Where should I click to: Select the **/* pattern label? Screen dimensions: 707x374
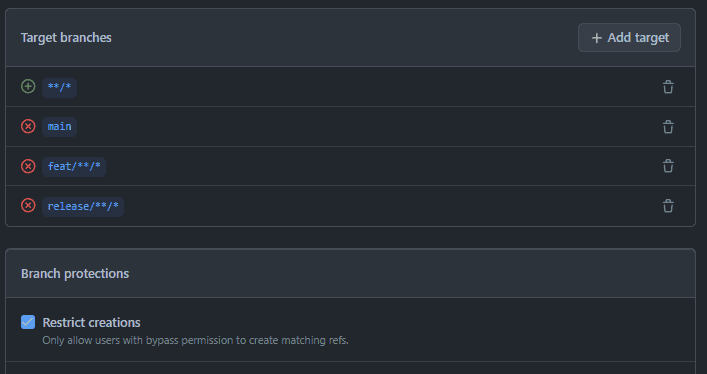(x=60, y=87)
